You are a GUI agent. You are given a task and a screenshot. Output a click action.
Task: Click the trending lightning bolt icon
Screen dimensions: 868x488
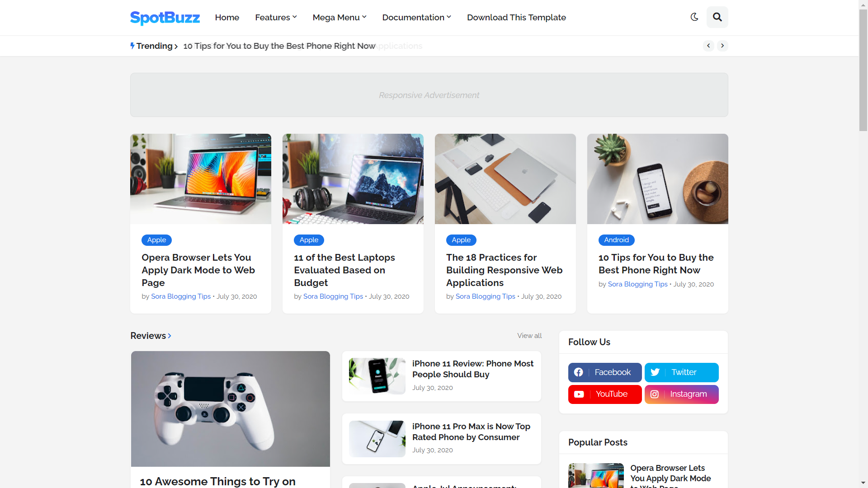(x=132, y=46)
